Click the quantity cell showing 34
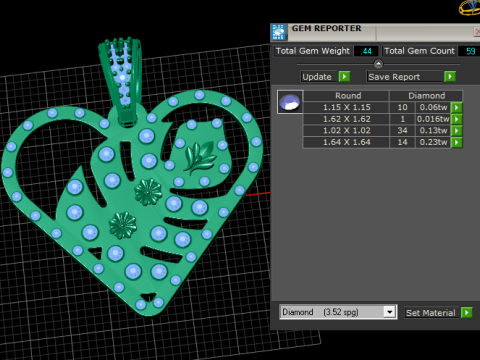Image resolution: width=480 pixels, height=360 pixels. pyautogui.click(x=402, y=131)
